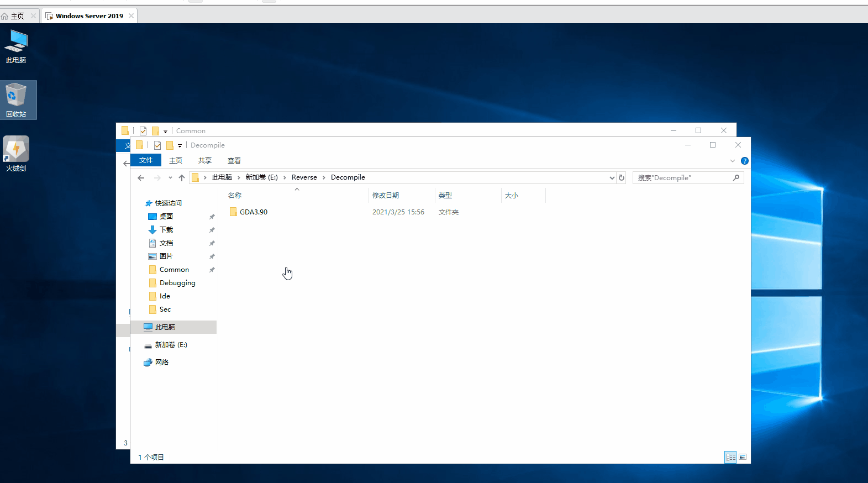Switch to the 主页 ribbon tab

tap(176, 161)
